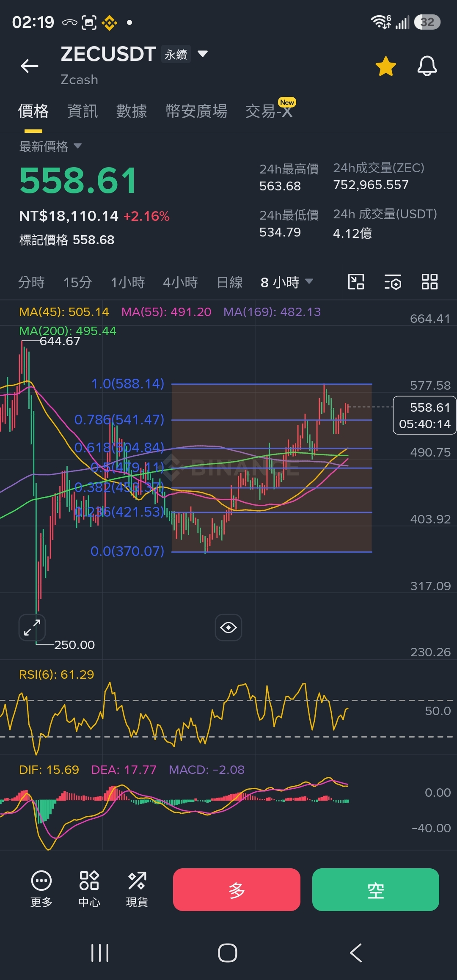Tap the large 558.61 latest price
Screen dimensions: 457x980
[x=78, y=181]
